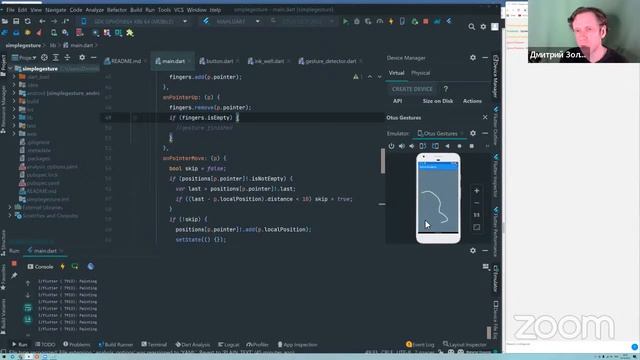Open the VCS menu
This screenshot has width=640, height=360.
pos(179,9)
